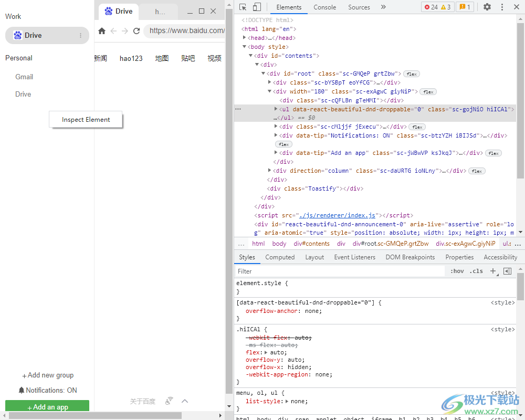Toggle the device toolbar icon in DevTools
The height and width of the screenshot is (420, 525).
click(x=257, y=7)
